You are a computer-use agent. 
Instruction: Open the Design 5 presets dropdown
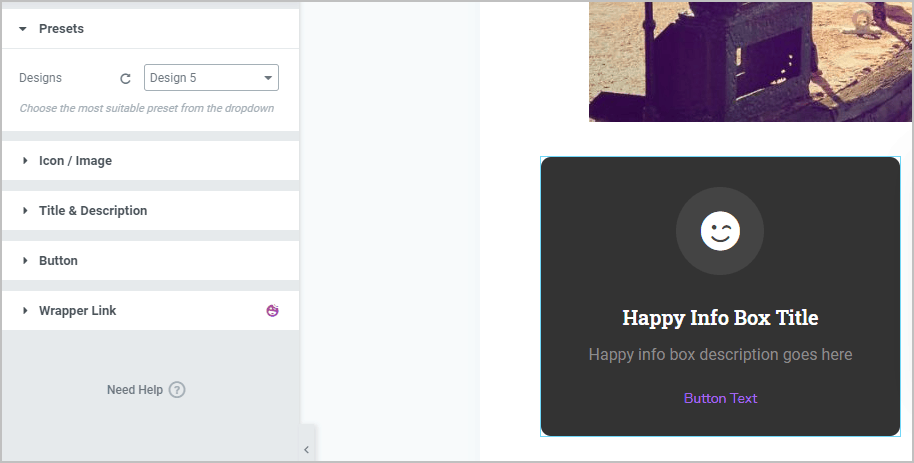(211, 78)
